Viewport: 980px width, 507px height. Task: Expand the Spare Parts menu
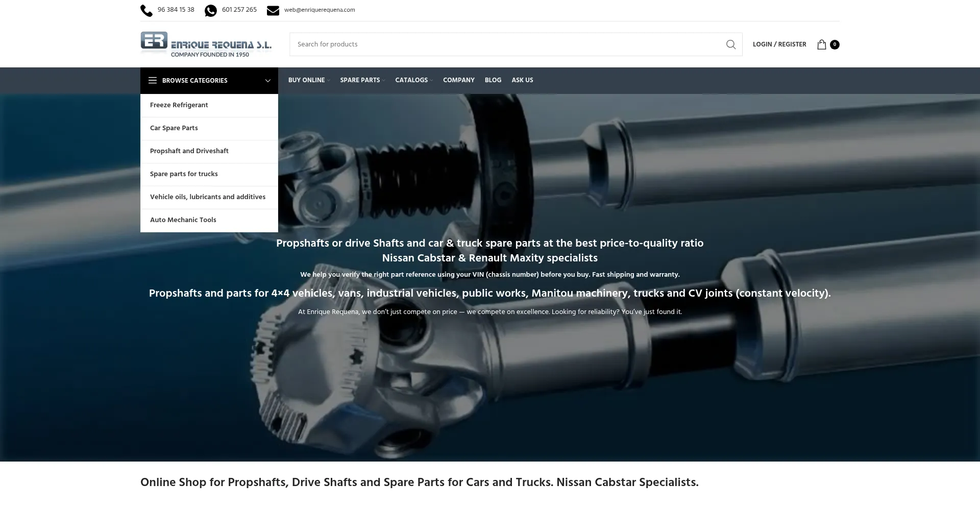point(362,80)
